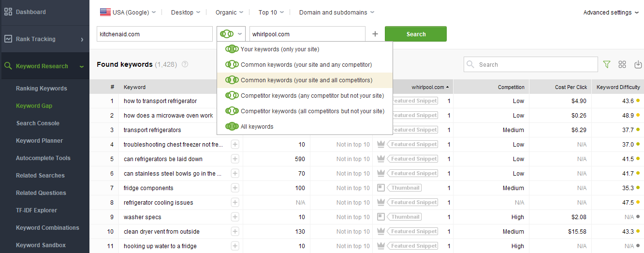Open the Desktop device dropdown

pos(185,12)
